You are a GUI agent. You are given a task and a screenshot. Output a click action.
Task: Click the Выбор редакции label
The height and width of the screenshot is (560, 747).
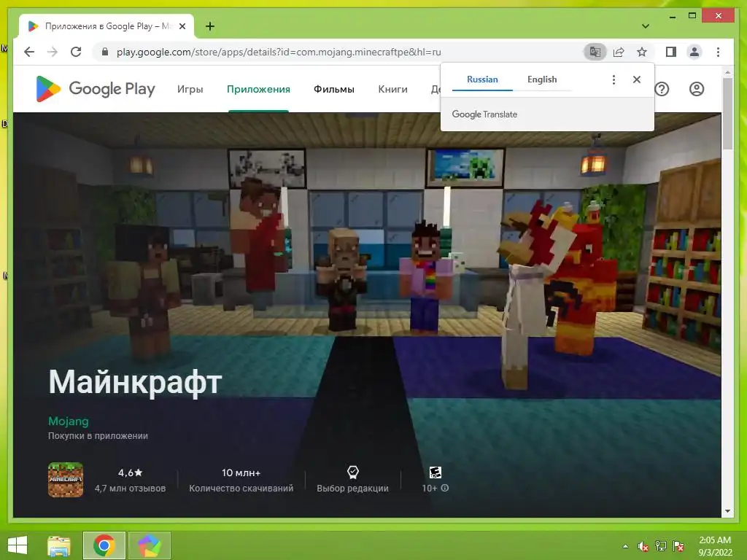pos(352,489)
